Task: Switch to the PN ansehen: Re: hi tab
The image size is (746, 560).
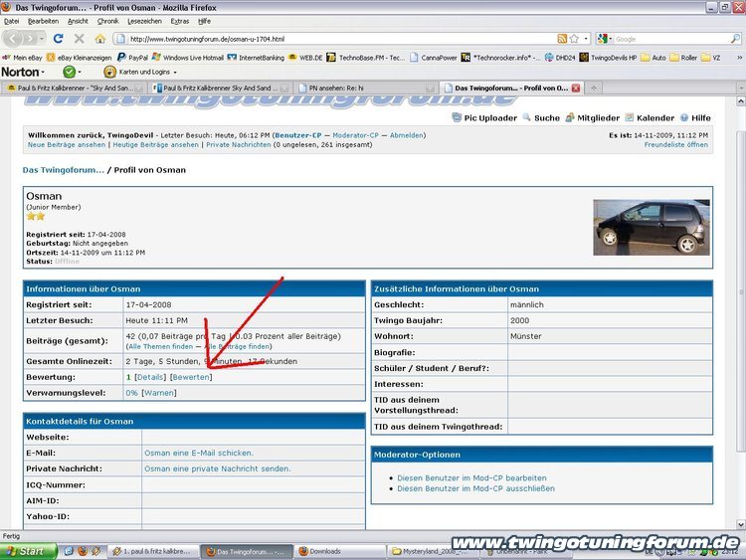Action: pos(366,89)
